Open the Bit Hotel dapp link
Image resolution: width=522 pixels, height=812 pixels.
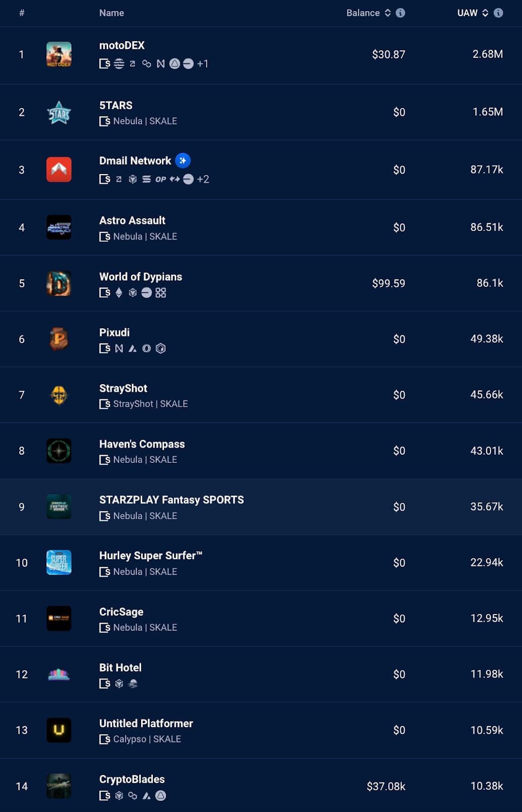pyautogui.click(x=120, y=667)
